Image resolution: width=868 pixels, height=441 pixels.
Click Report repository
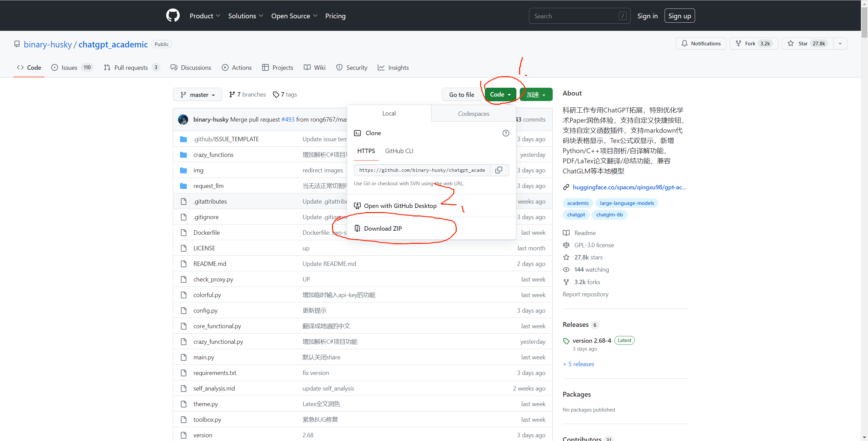pyautogui.click(x=585, y=294)
